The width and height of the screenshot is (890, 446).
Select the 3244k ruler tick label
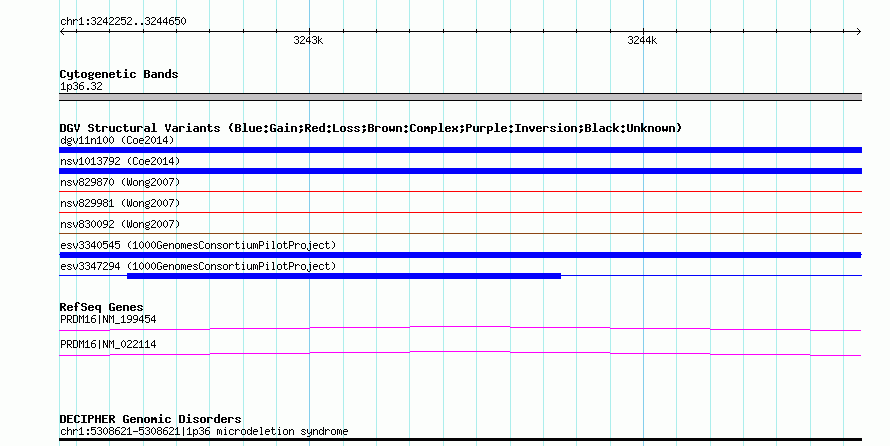(642, 40)
